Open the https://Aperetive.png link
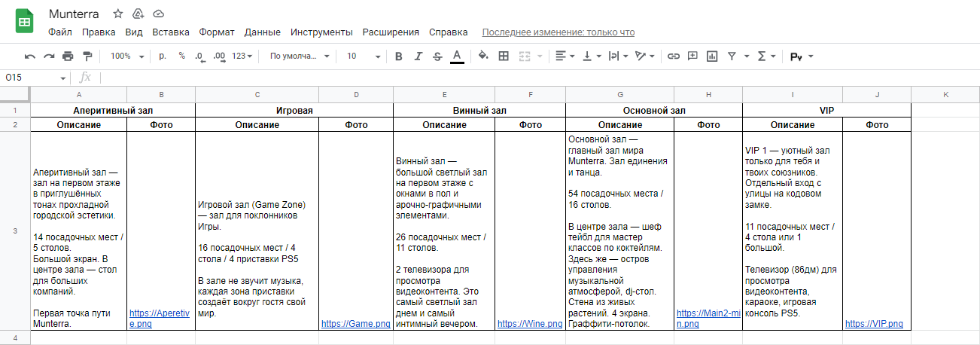 [x=160, y=317]
